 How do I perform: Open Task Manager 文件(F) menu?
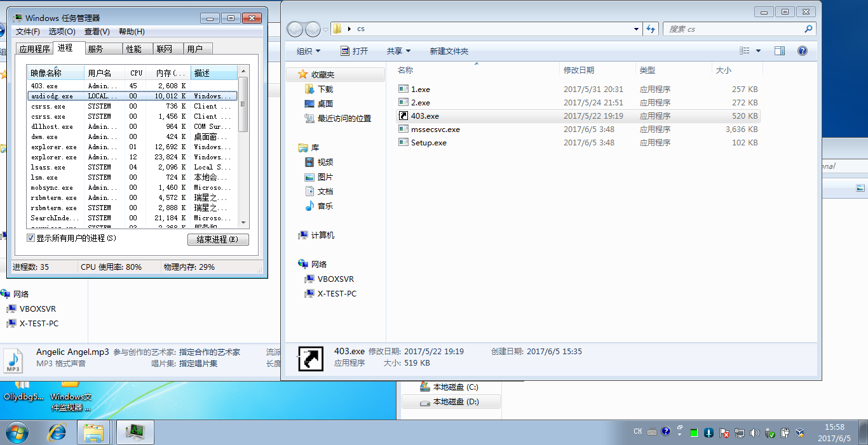(x=27, y=32)
